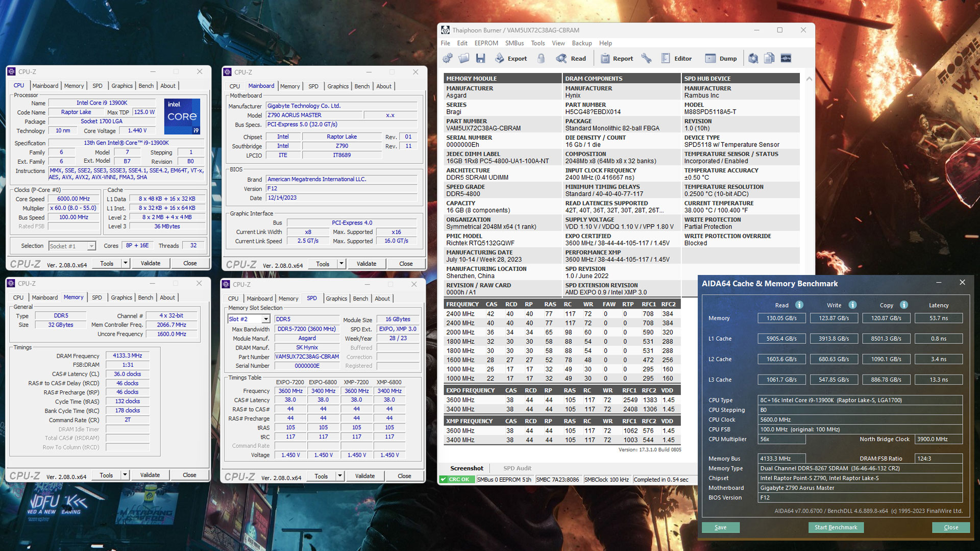Open the Backup menu in Thaiphoon Burner
Image resolution: width=980 pixels, height=551 pixels.
(x=582, y=43)
